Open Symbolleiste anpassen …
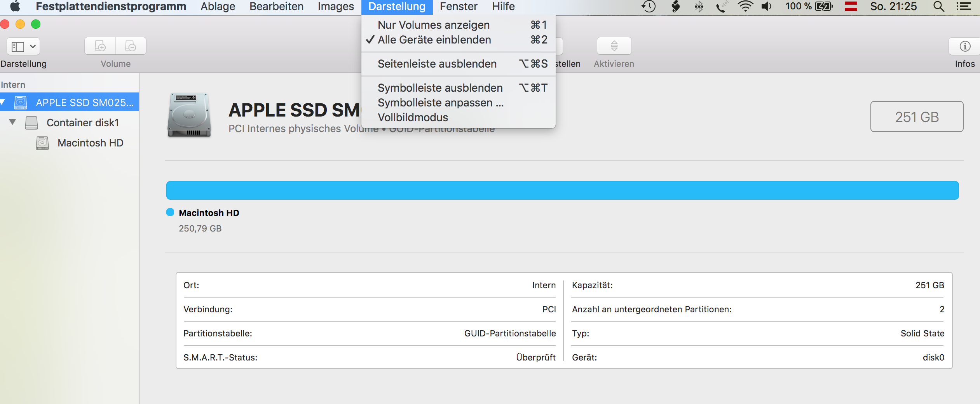Screen dimensions: 980x404 [x=458, y=103]
